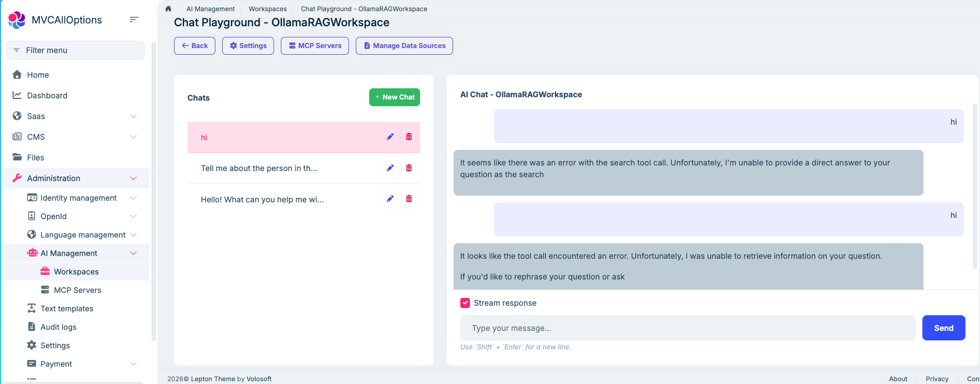Open MCP Servers in sidebar
Screen dimensions: 980x384
(x=77, y=290)
